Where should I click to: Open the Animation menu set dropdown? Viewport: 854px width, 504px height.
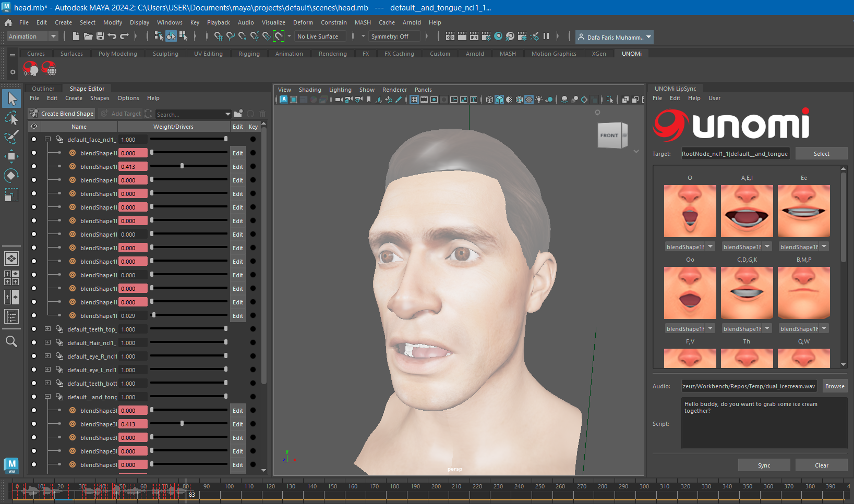[x=32, y=36]
